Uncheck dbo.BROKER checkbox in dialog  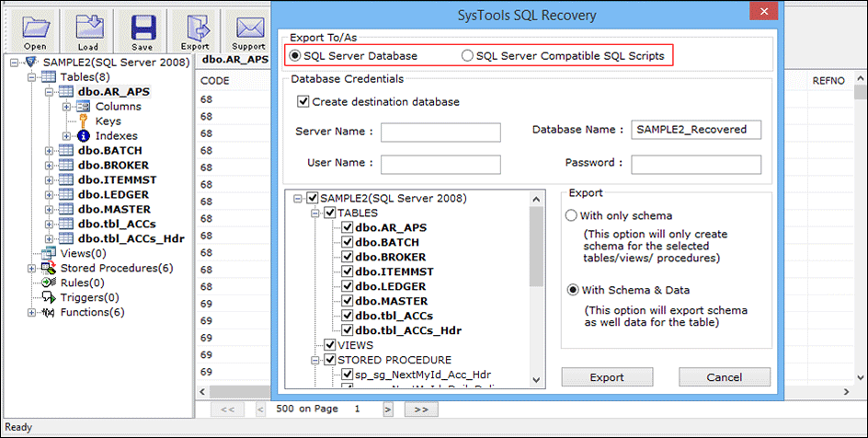[x=347, y=257]
